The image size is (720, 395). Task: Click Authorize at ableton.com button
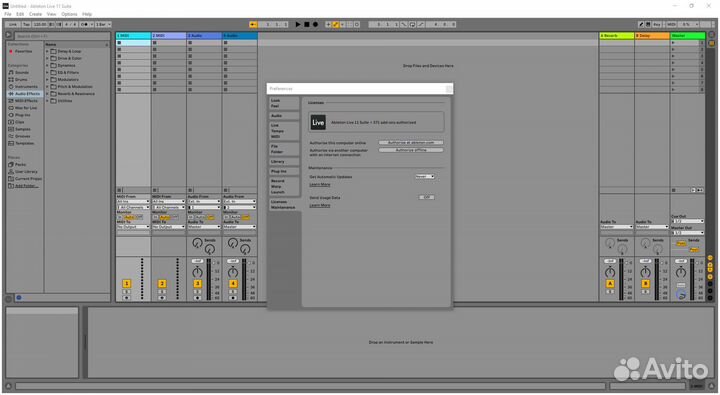click(x=411, y=143)
